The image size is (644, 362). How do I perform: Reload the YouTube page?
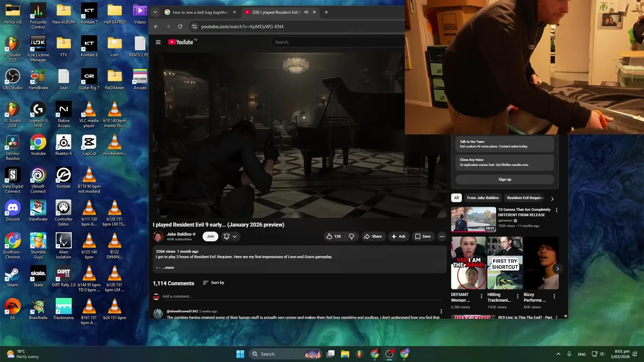coord(180,27)
